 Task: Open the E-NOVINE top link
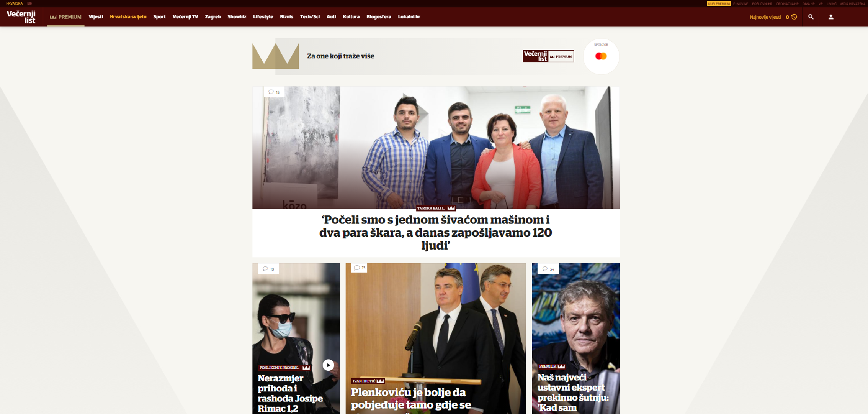pyautogui.click(x=740, y=3)
